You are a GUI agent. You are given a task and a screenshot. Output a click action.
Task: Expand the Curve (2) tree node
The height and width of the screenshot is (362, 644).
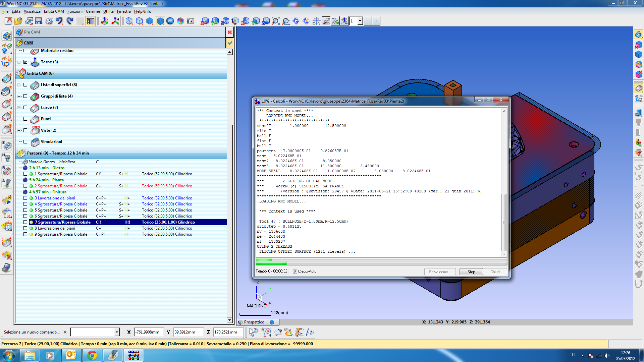[x=19, y=108]
